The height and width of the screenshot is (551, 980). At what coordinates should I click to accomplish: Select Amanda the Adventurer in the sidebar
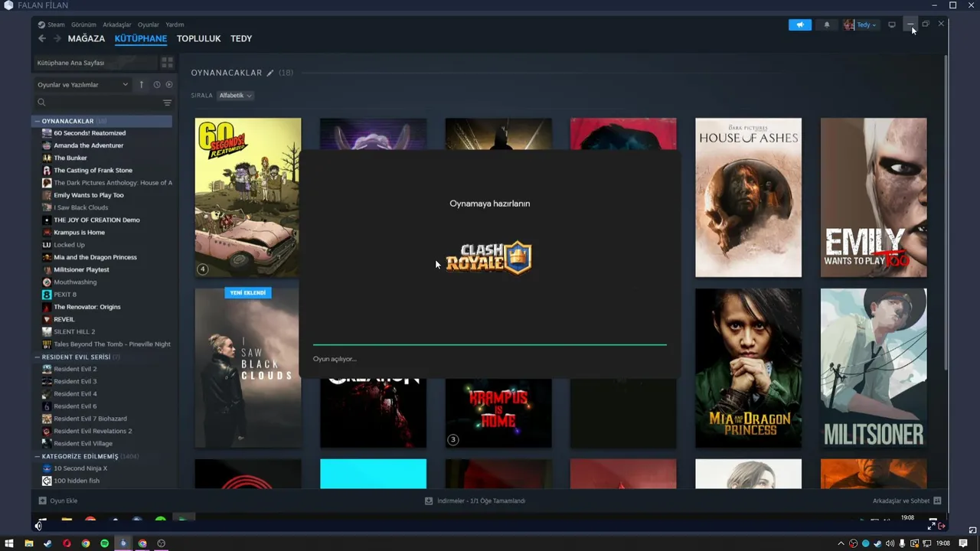pyautogui.click(x=88, y=145)
